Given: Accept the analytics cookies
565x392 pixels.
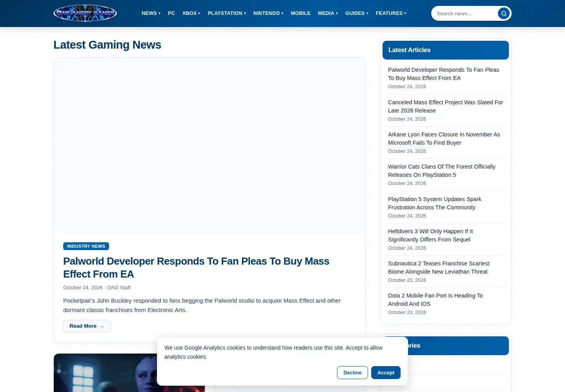Looking at the screenshot, I should point(386,373).
